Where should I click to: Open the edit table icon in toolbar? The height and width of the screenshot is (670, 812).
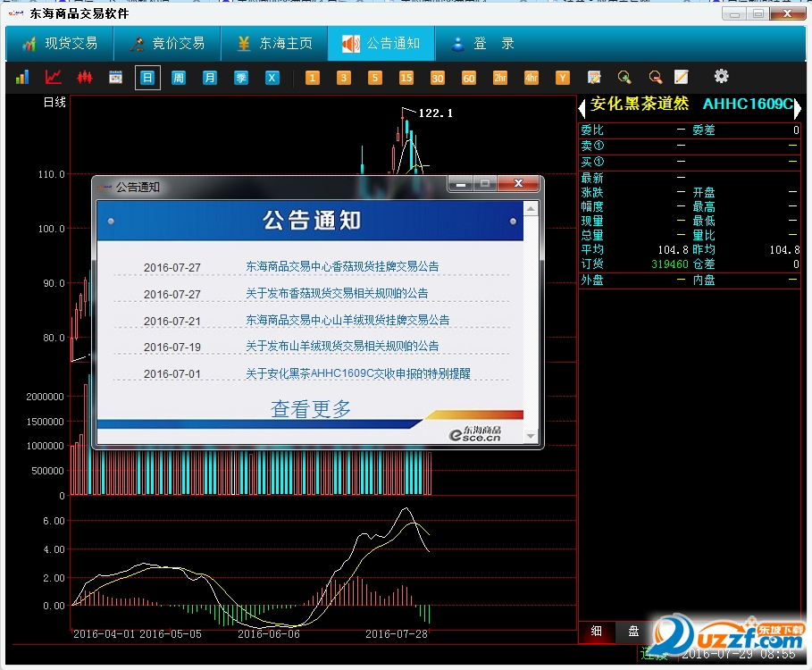594,78
